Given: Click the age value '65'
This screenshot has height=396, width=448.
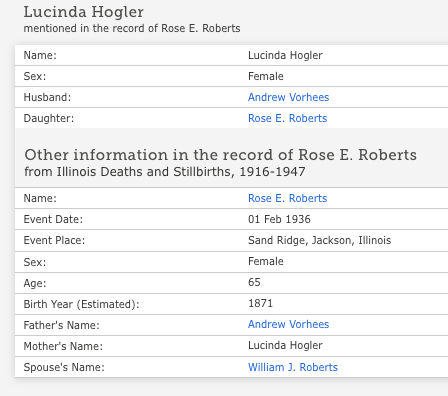Looking at the screenshot, I should [254, 282].
